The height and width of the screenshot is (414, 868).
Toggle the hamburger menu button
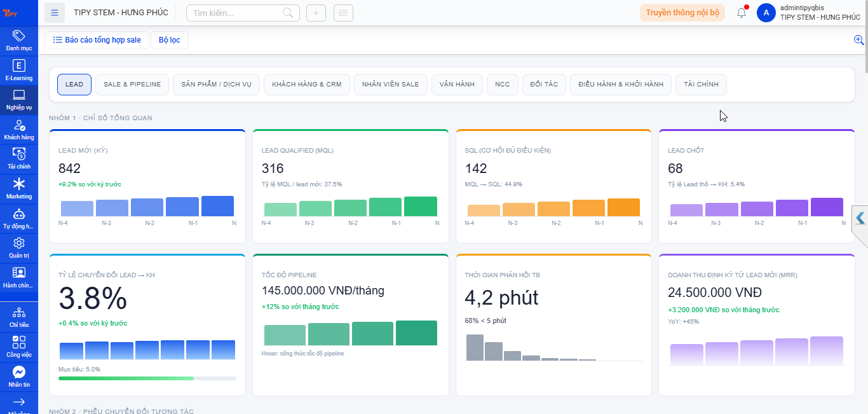(55, 13)
